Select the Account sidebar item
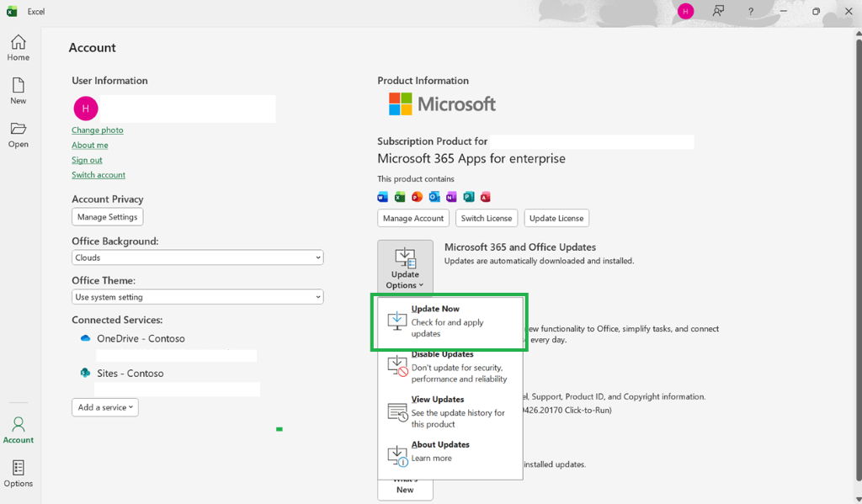This screenshot has width=862, height=504. (x=19, y=430)
